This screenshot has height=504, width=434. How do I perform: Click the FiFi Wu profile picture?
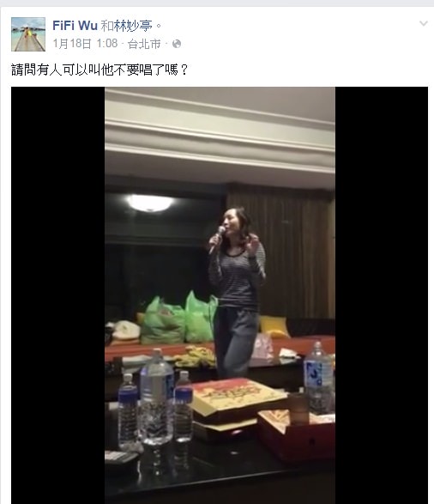click(28, 34)
